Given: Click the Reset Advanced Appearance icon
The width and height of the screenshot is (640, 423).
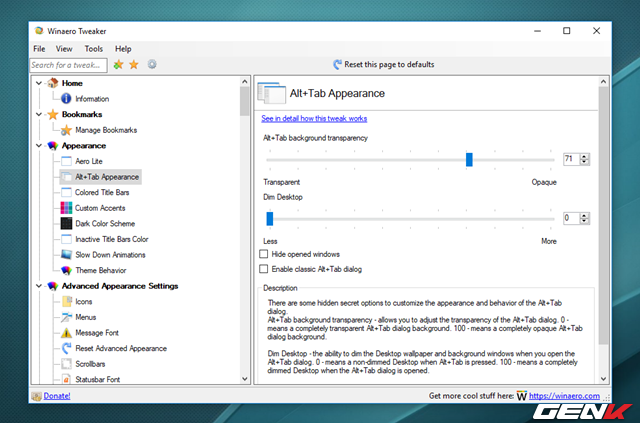Looking at the screenshot, I should (x=66, y=348).
